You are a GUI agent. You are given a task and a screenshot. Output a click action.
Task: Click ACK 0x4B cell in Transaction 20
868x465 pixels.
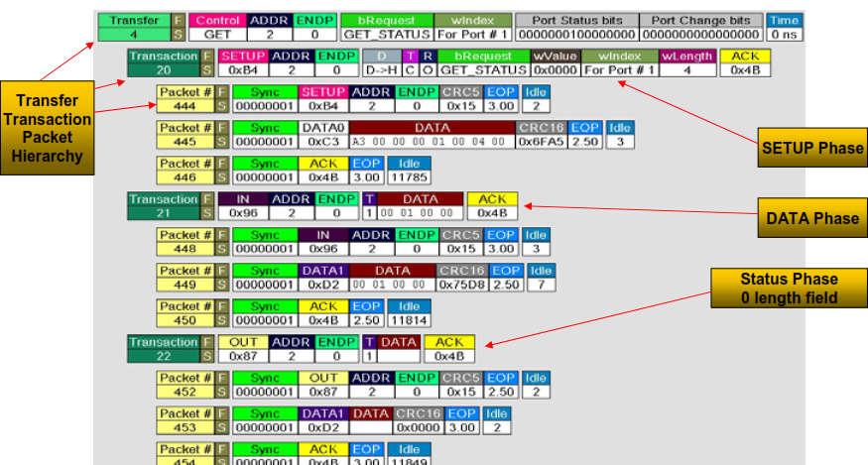pos(745,63)
